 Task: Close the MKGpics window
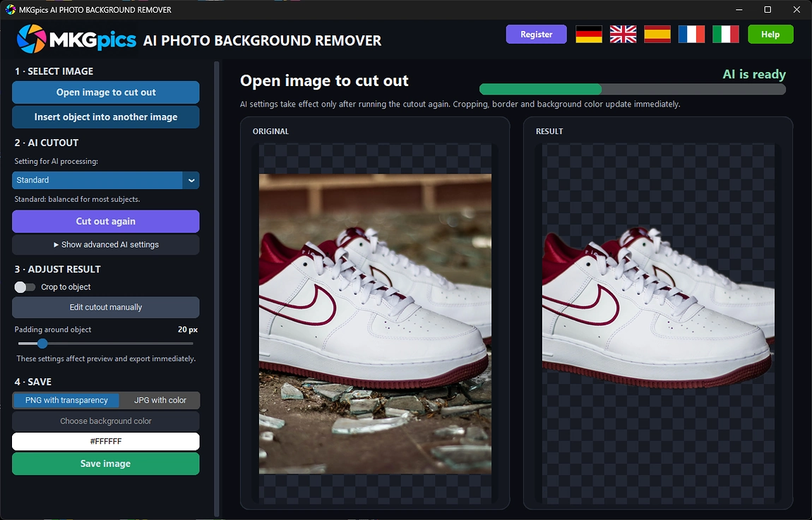[796, 9]
